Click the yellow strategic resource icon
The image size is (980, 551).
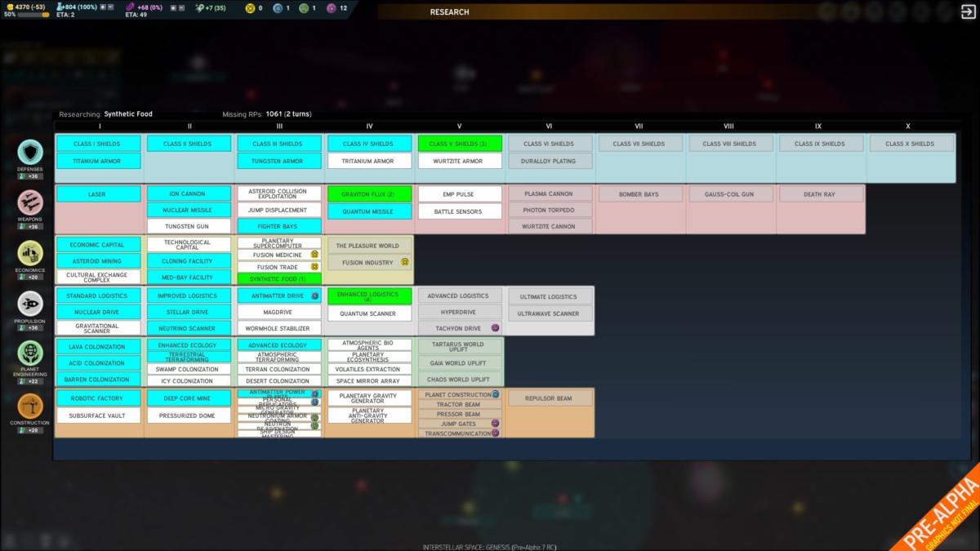point(249,8)
